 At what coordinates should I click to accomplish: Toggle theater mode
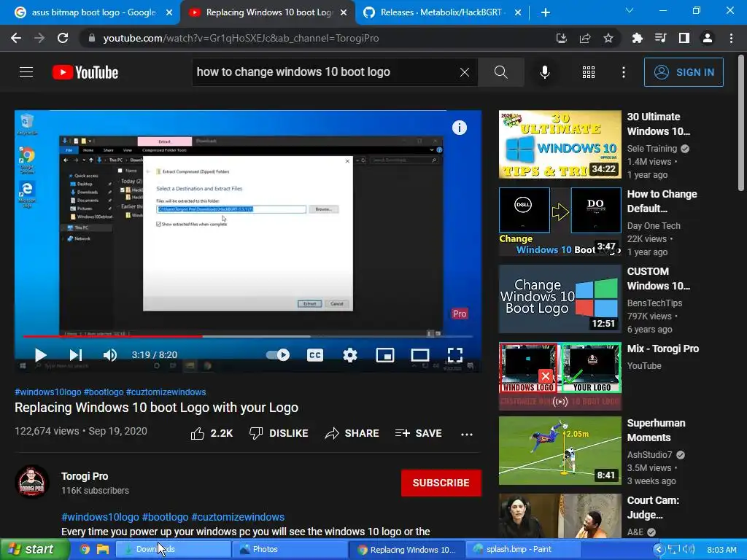(420, 355)
